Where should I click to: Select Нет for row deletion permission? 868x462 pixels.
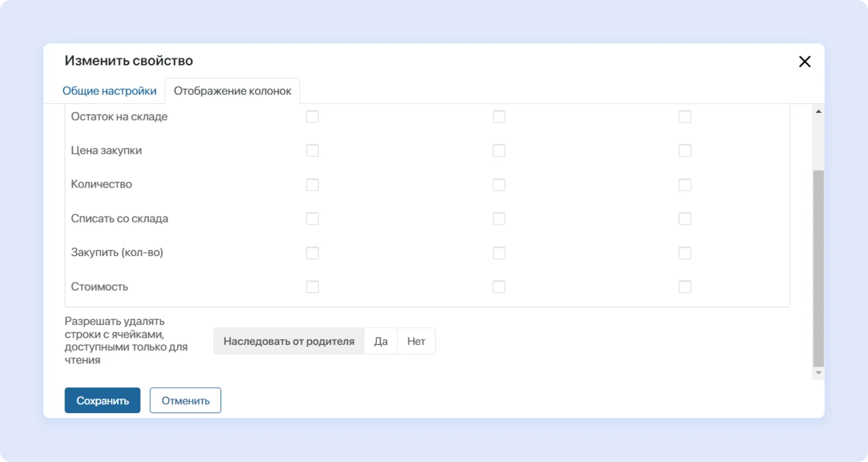tap(416, 341)
